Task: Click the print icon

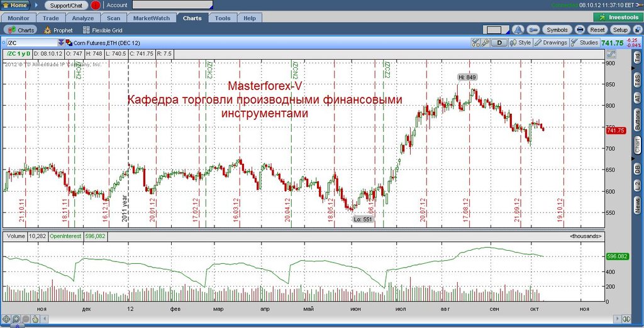Action: click(x=580, y=30)
